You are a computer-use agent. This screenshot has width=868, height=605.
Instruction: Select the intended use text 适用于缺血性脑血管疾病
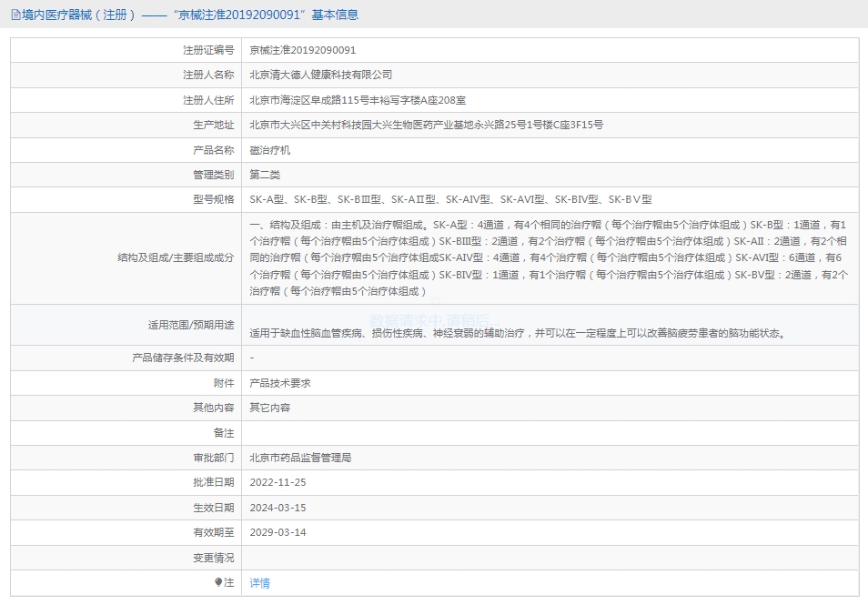click(x=518, y=333)
